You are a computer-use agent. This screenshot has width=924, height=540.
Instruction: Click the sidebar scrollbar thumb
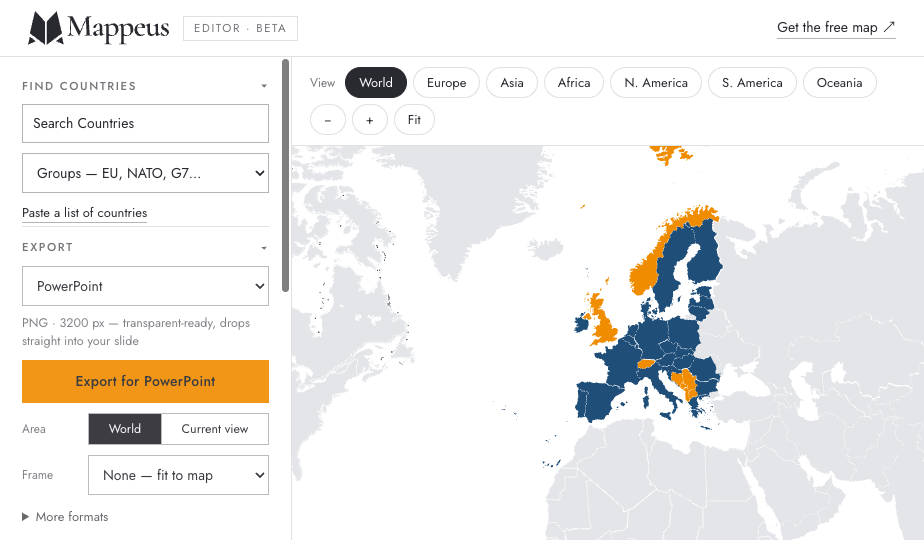(286, 175)
